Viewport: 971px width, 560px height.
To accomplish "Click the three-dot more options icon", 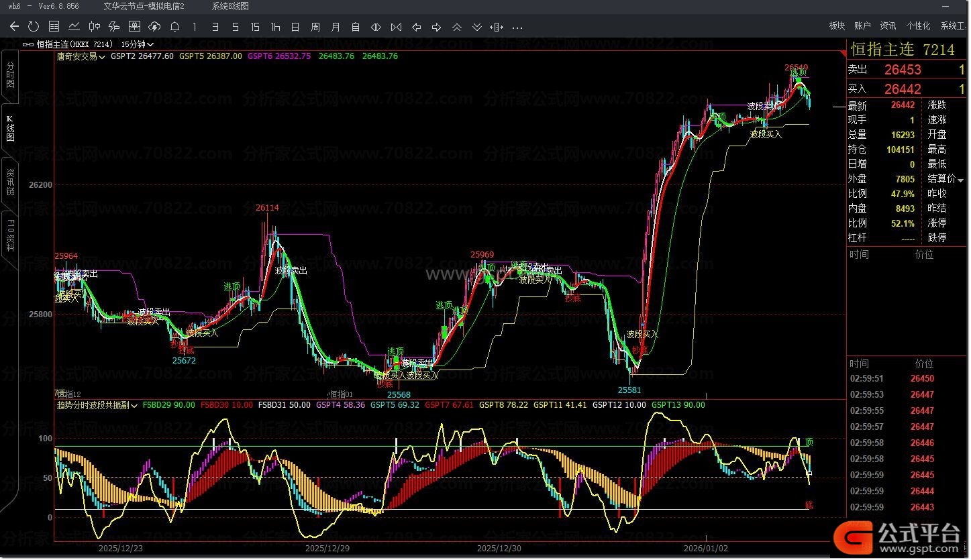I will [517, 27].
